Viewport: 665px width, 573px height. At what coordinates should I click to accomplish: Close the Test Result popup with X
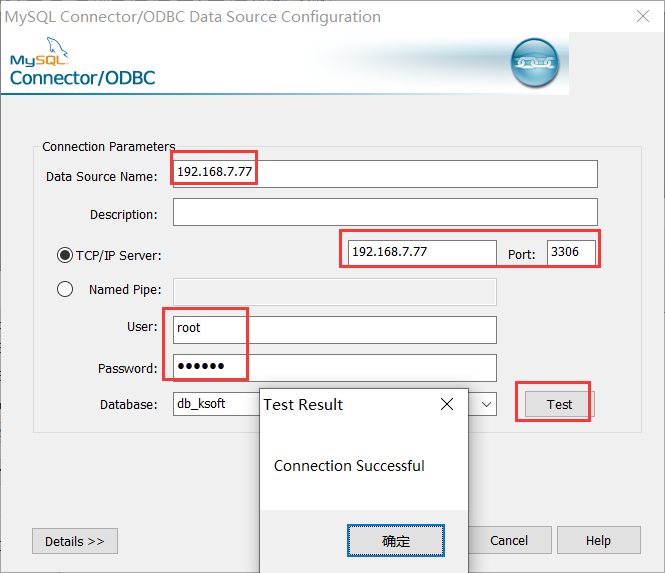pos(447,405)
